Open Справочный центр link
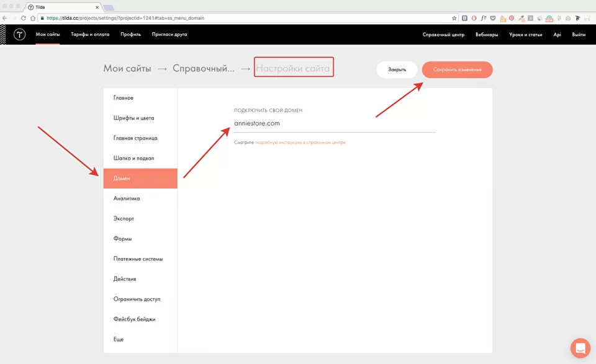 point(443,35)
